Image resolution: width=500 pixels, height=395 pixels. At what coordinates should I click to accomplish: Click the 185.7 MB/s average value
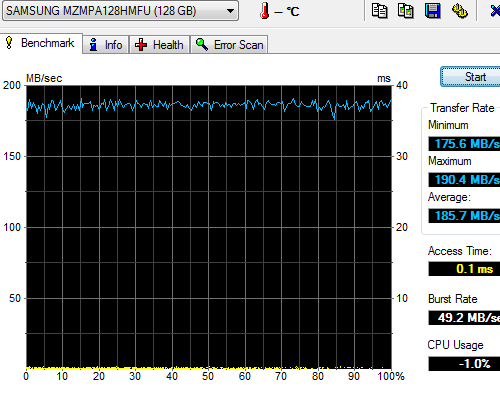[x=464, y=216]
